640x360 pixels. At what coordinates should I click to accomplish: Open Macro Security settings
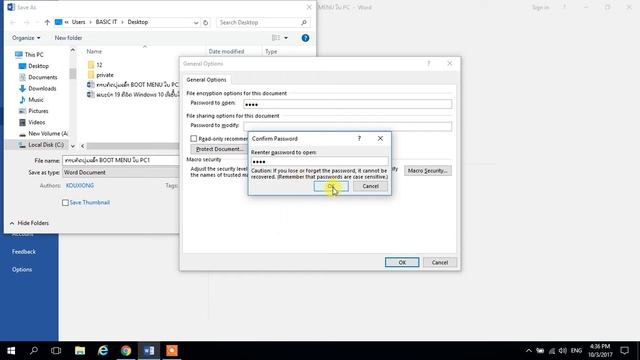pyautogui.click(x=428, y=171)
